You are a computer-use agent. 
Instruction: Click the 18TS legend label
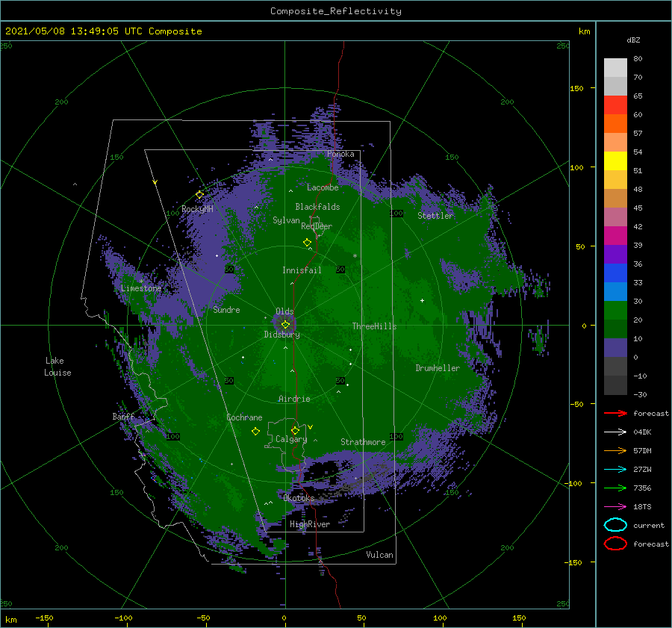click(642, 507)
